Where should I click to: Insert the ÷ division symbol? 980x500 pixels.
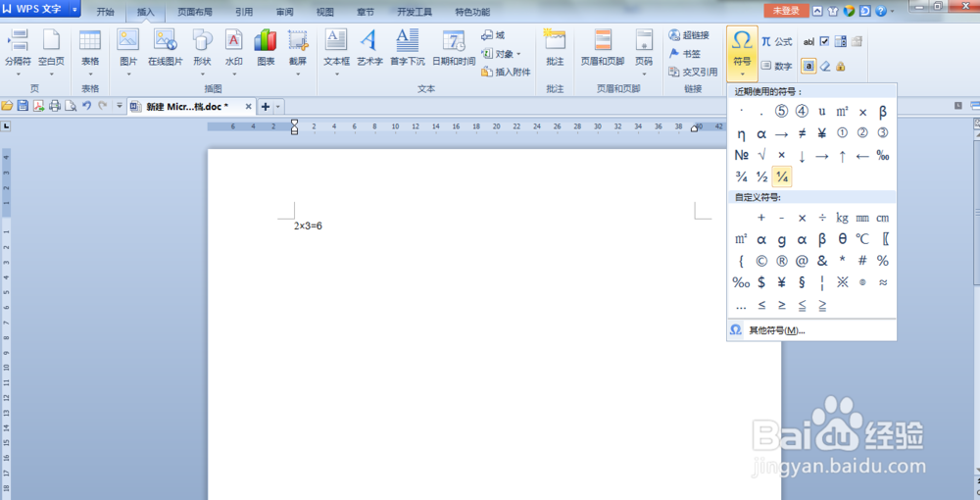click(x=822, y=218)
